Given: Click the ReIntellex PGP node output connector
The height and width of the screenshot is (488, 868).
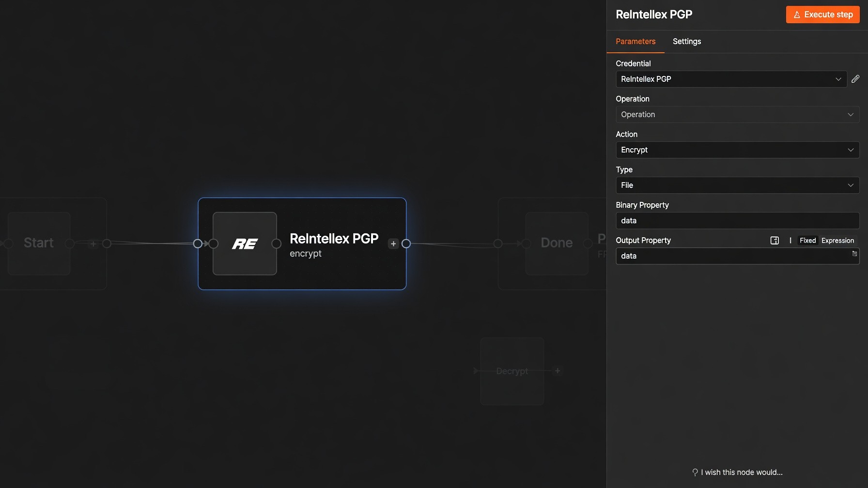Looking at the screenshot, I should (406, 244).
